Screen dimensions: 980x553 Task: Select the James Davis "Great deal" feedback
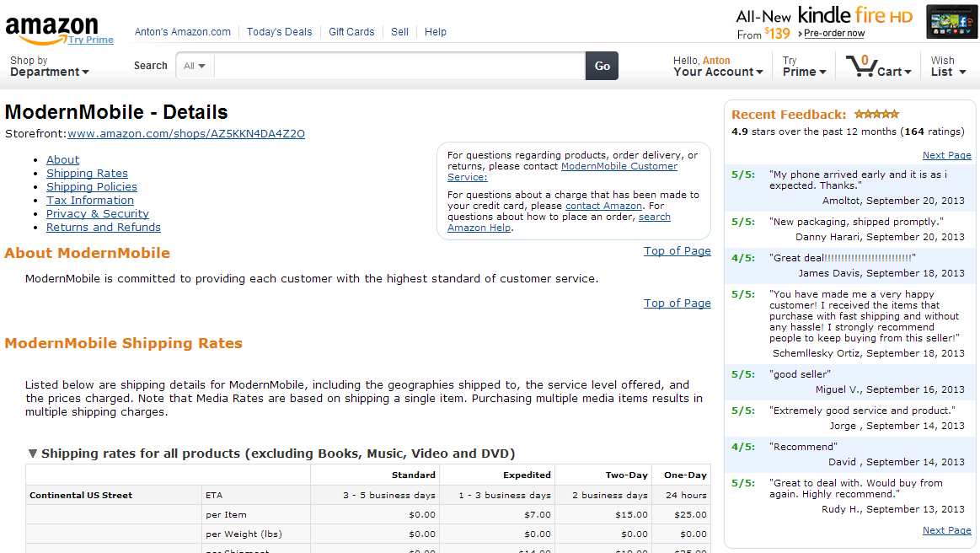coord(850,266)
